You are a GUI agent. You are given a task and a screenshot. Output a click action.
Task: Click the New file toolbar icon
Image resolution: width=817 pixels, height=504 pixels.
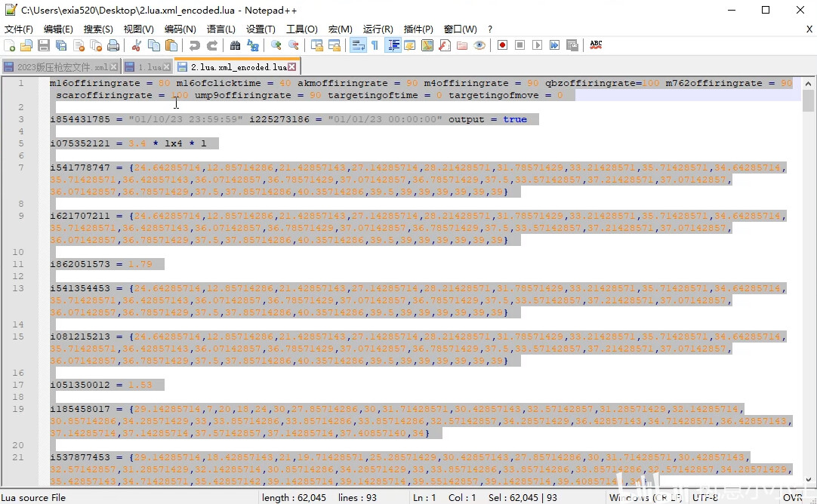coord(9,45)
